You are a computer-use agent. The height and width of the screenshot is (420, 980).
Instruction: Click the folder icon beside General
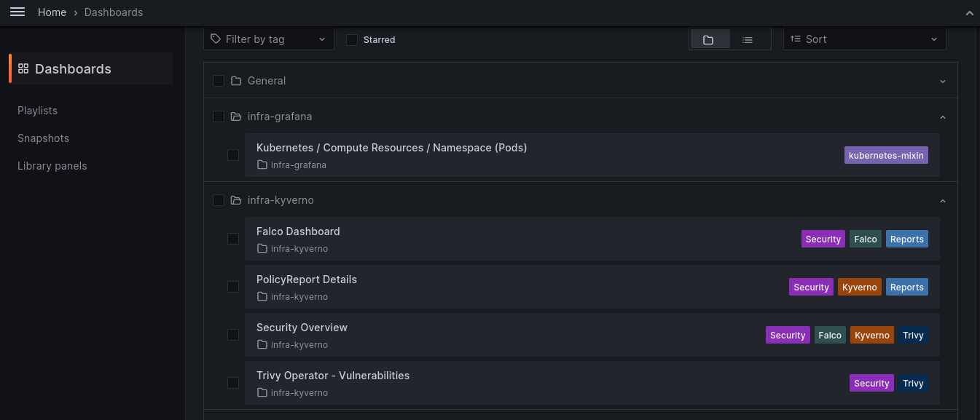(x=235, y=81)
